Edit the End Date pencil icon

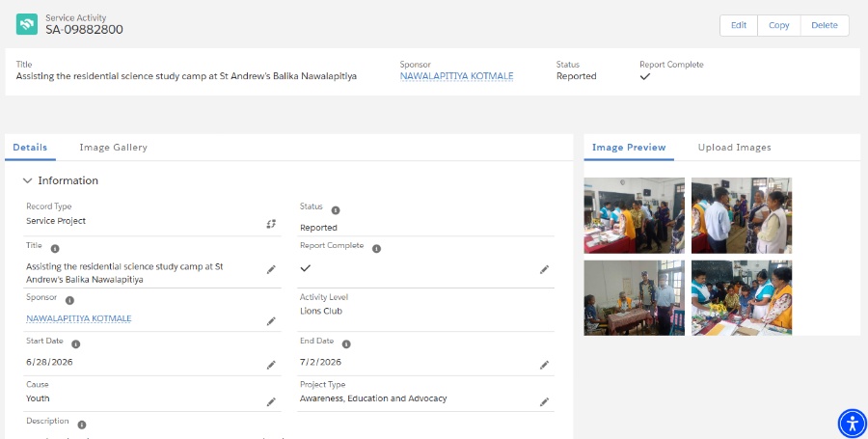pyautogui.click(x=544, y=365)
